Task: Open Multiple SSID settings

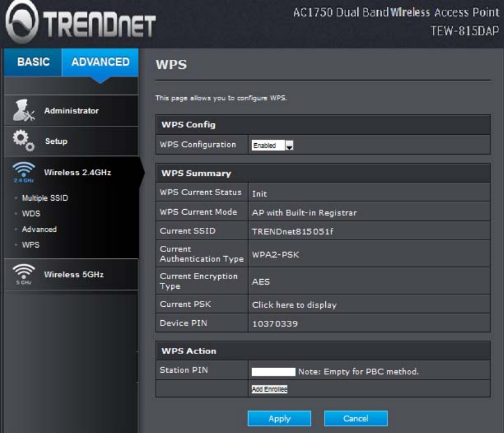Action: tap(45, 198)
